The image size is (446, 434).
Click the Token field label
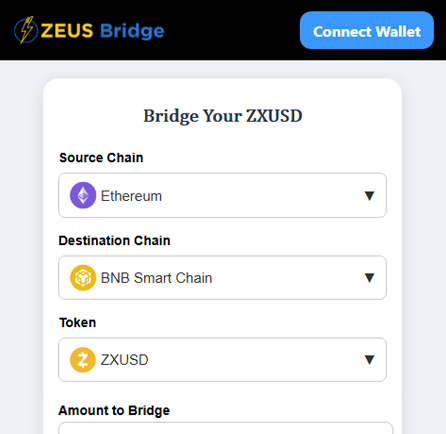tap(77, 322)
